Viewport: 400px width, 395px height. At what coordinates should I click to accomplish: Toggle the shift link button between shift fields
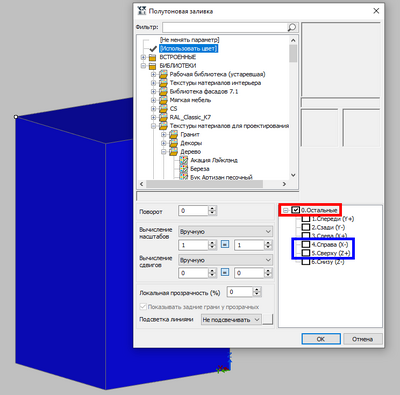pyautogui.click(x=225, y=273)
